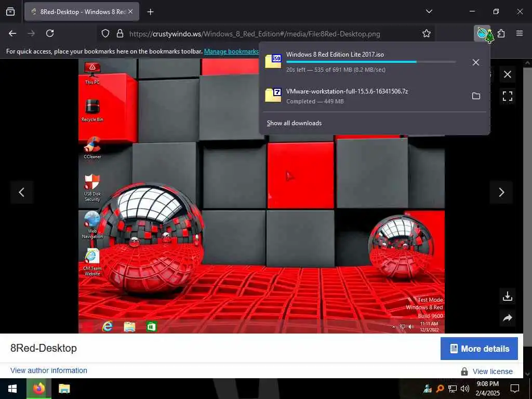Select the 8Red-Desktop Windows 8 Red tab
532x399 pixels.
pyautogui.click(x=82, y=11)
